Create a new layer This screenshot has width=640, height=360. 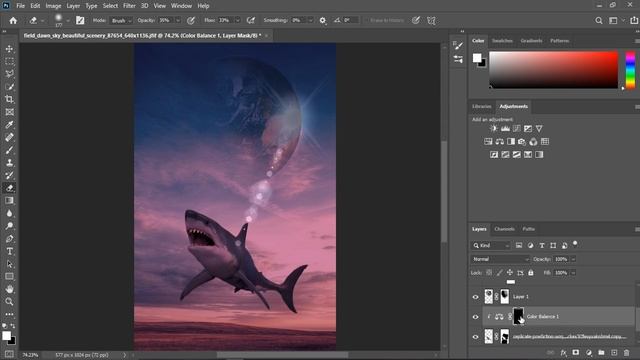(x=614, y=353)
